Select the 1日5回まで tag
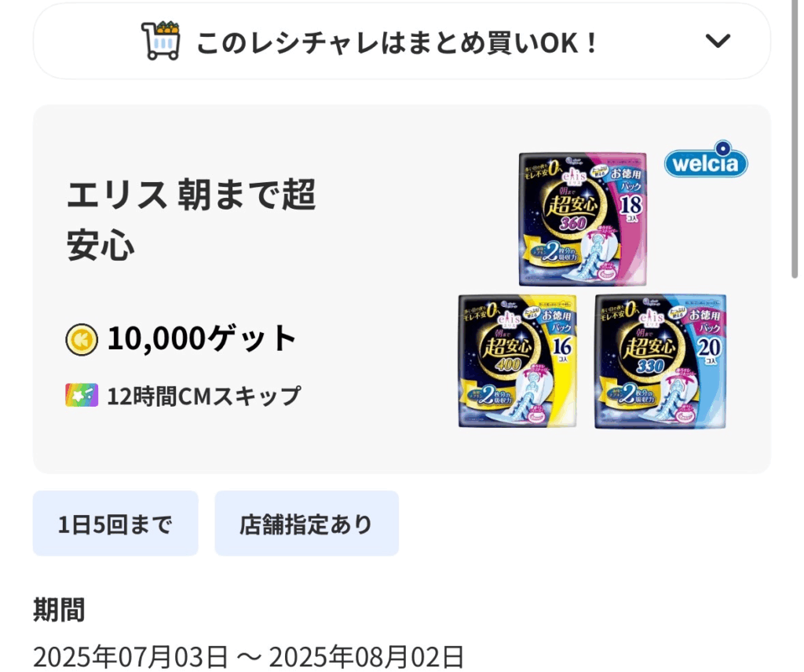The height and width of the screenshot is (672, 804). (x=115, y=524)
